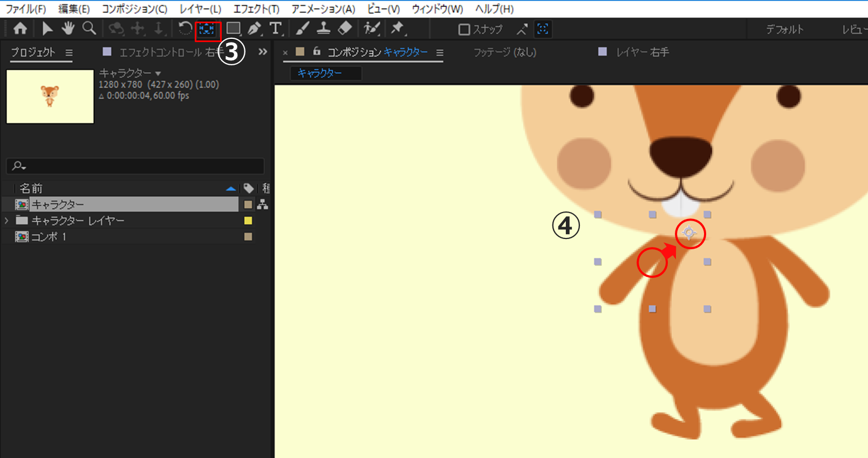Switch to the レイヤー 右手 tab
This screenshot has width=868, height=458.
coord(641,52)
